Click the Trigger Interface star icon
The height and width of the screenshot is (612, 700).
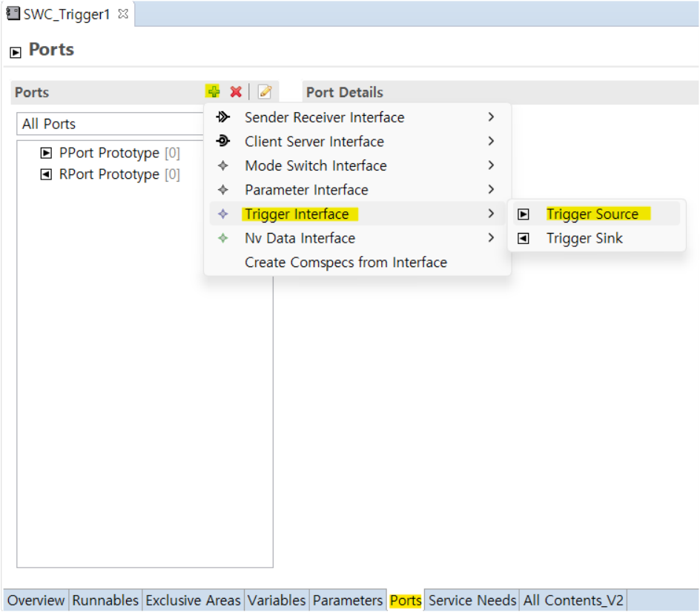tap(222, 214)
